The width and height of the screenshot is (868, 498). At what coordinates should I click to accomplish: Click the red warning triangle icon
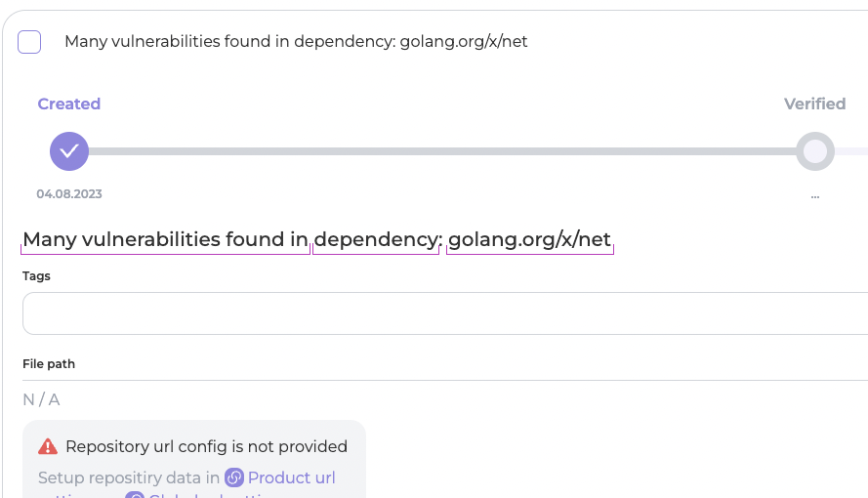[x=48, y=447]
